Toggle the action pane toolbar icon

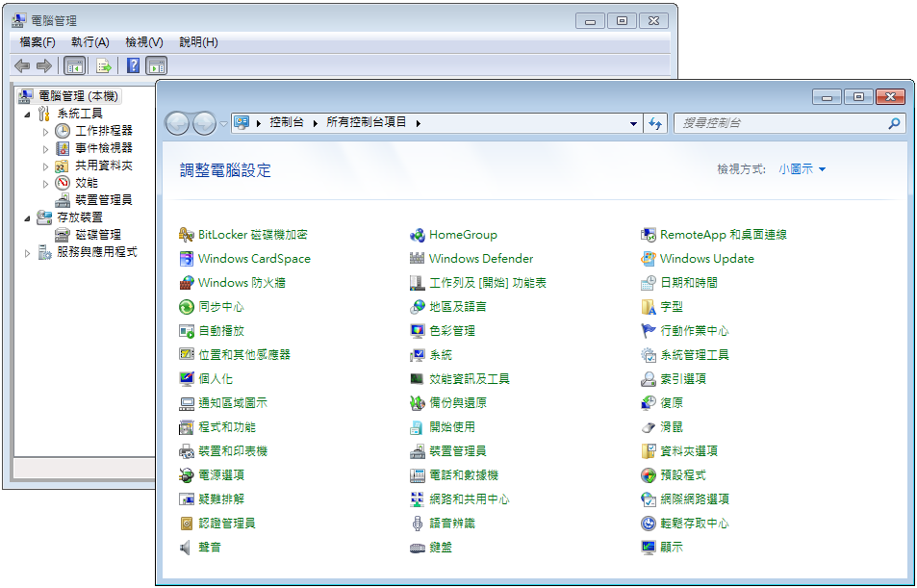click(x=156, y=65)
